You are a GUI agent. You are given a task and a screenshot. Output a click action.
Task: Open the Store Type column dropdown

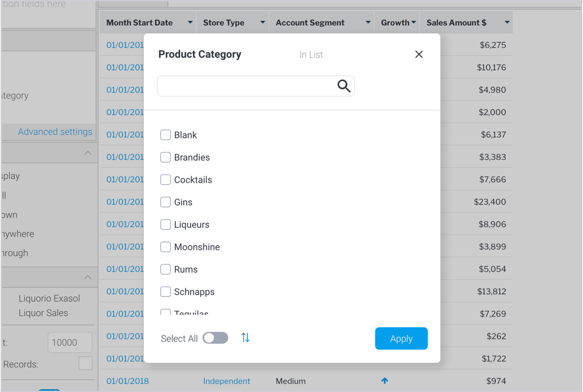[x=262, y=23]
